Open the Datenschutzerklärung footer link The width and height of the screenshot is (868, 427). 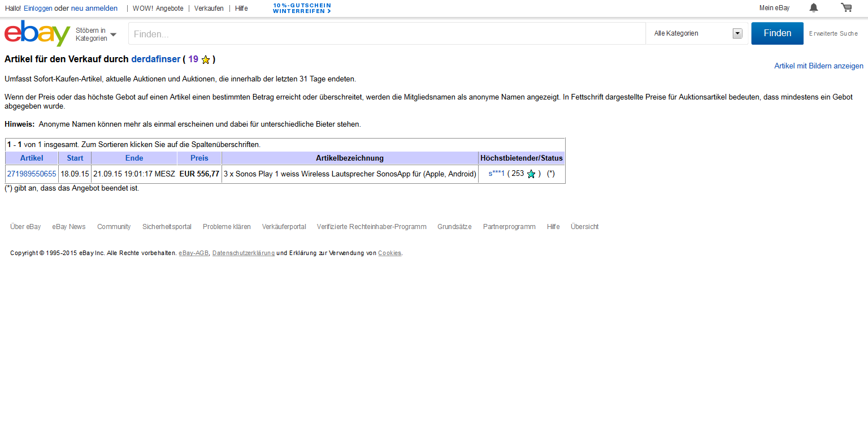(x=243, y=253)
